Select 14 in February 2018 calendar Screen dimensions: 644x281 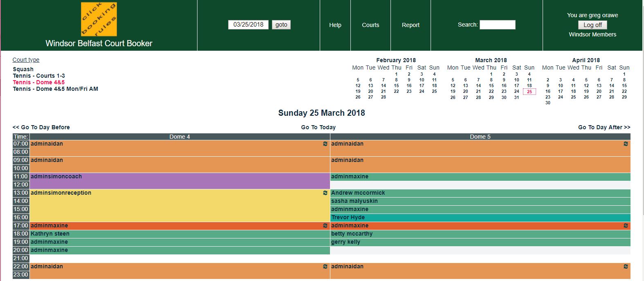click(383, 86)
